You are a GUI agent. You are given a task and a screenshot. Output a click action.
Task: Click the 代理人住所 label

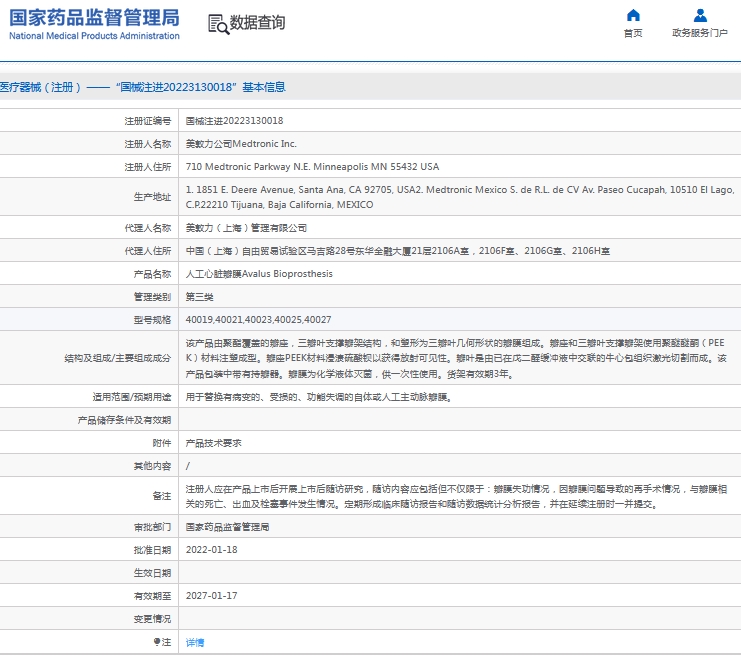pyautogui.click(x=147, y=251)
